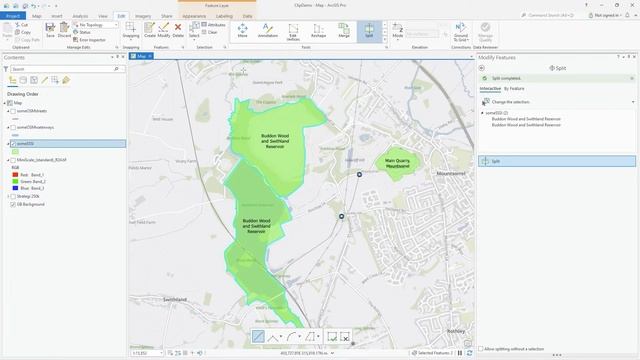Open the map scale dropdown

point(161,353)
